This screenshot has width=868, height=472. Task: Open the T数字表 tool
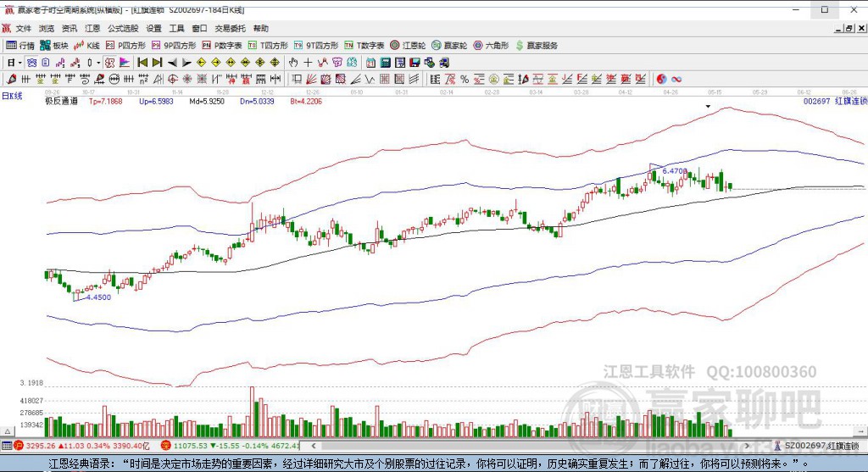(x=364, y=46)
